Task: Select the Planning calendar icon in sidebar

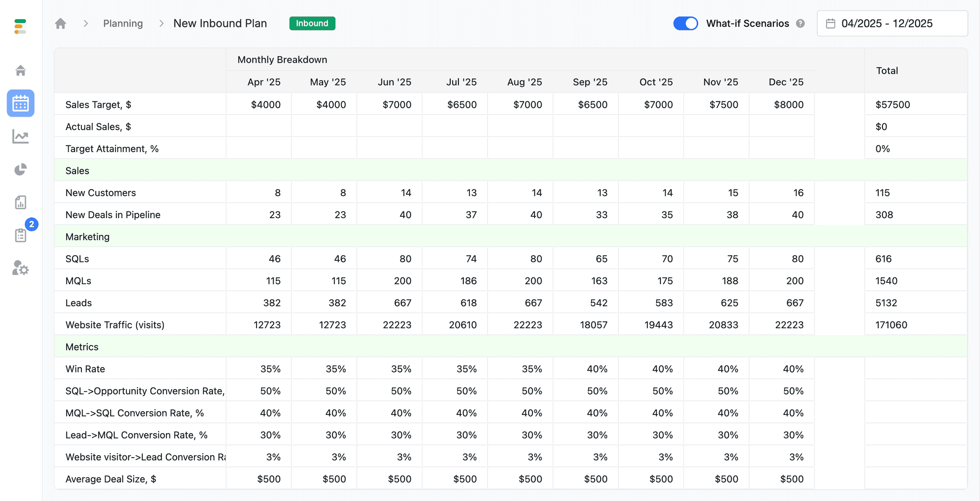Action: 20,103
